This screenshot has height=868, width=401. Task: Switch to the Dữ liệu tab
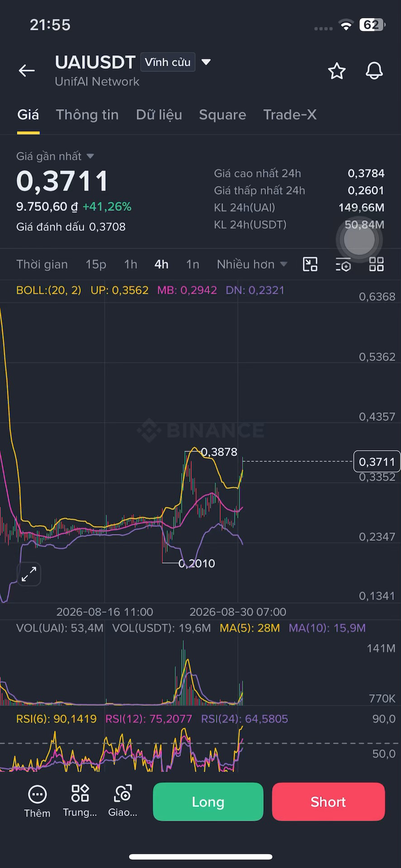tap(159, 115)
